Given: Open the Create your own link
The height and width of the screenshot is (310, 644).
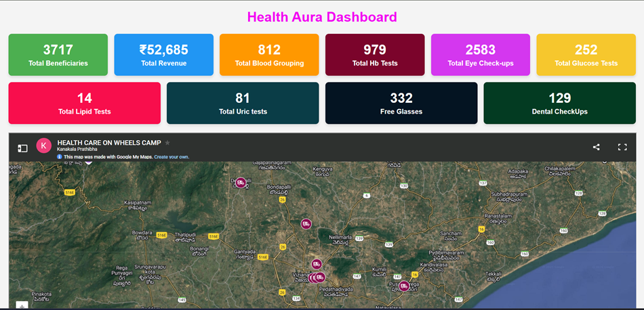Looking at the screenshot, I should point(172,157).
